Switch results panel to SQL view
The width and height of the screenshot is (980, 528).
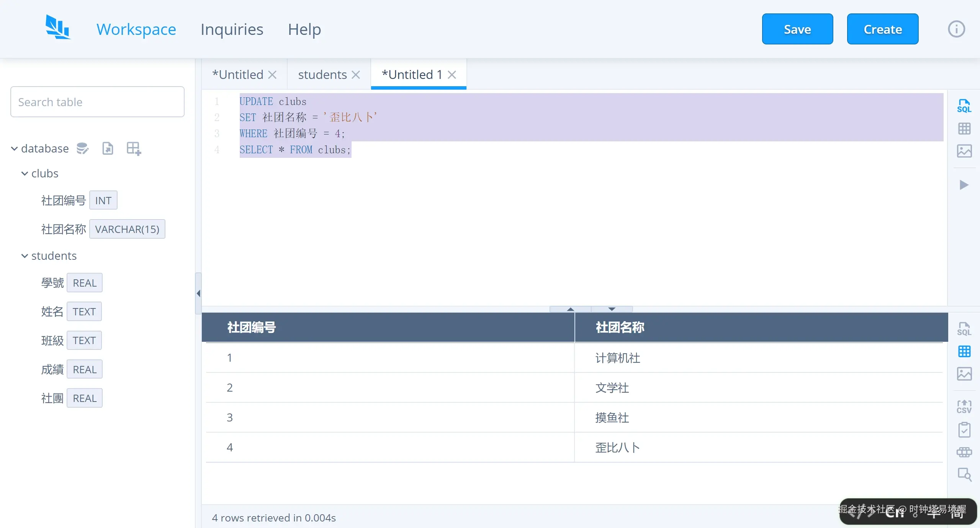click(x=964, y=328)
